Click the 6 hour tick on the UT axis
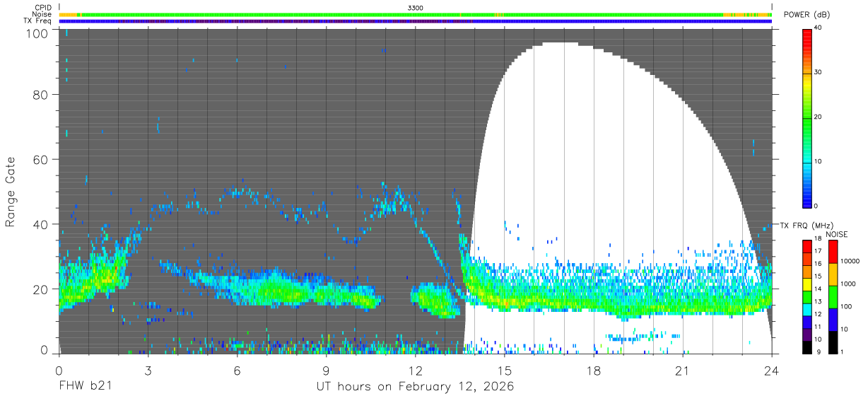This screenshot has height=401, width=868. 237,370
